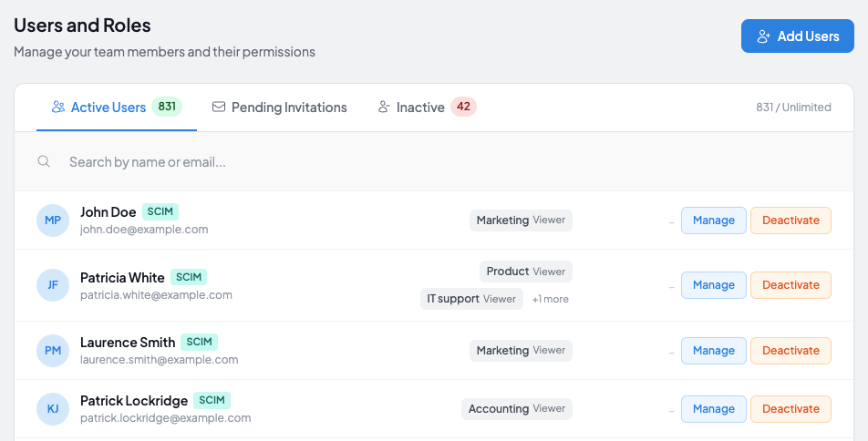Image resolution: width=868 pixels, height=441 pixels.
Task: Click the name Laurence Smith
Action: [x=128, y=343]
